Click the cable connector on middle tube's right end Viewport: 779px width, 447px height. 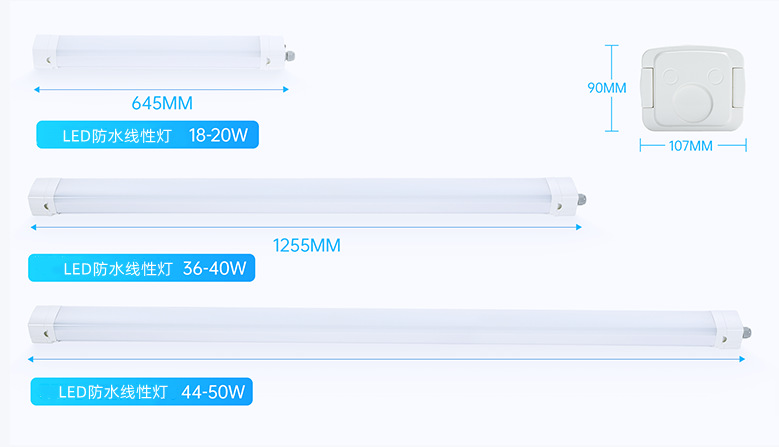tap(585, 197)
